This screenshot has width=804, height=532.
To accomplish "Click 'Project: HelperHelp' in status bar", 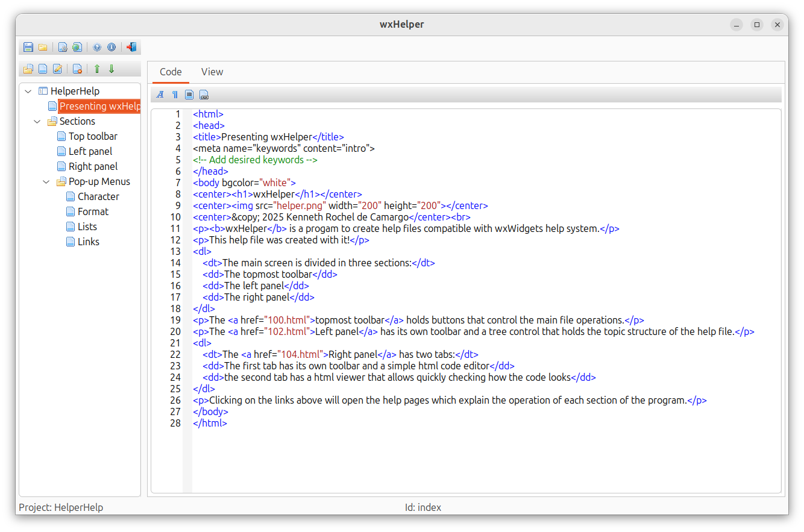I will click(x=61, y=507).
